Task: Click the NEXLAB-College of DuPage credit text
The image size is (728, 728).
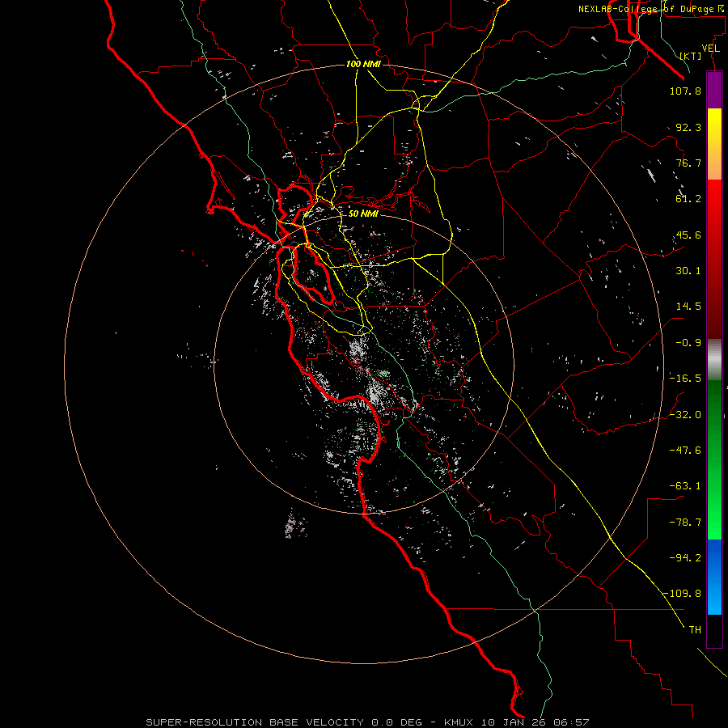Action: tap(645, 9)
